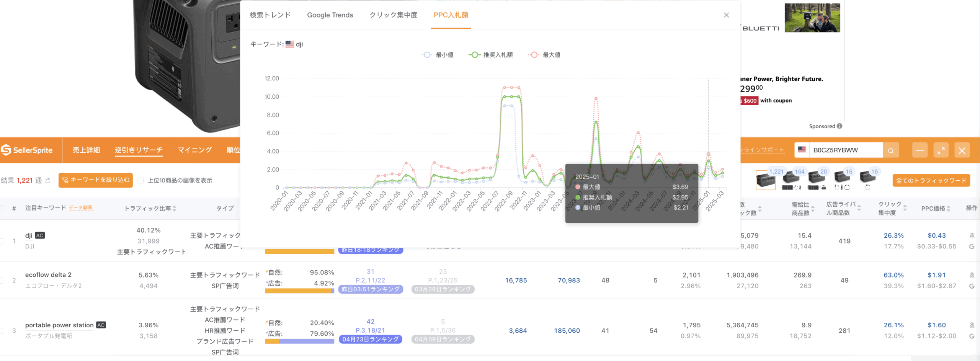This screenshot has height=361, width=980.
Task: Click the Google icon in ecoflow delta 2 row
Action: (972, 286)
